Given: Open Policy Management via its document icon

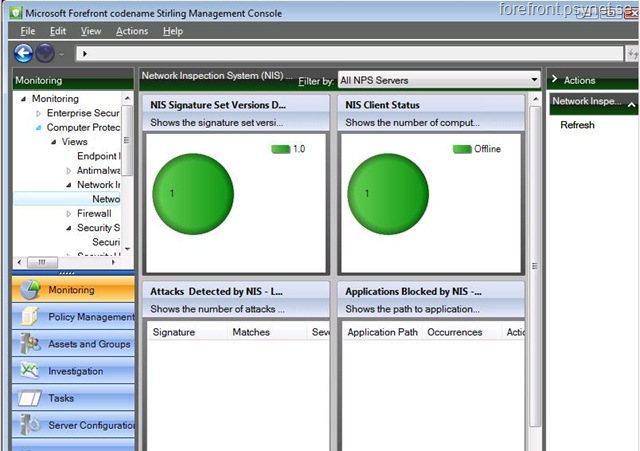Looking at the screenshot, I should coord(28,317).
